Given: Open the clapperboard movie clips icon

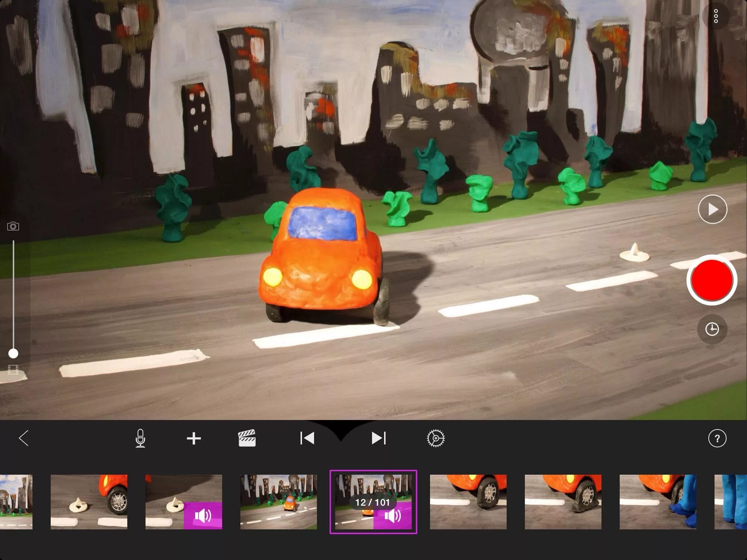Looking at the screenshot, I should pos(247,438).
